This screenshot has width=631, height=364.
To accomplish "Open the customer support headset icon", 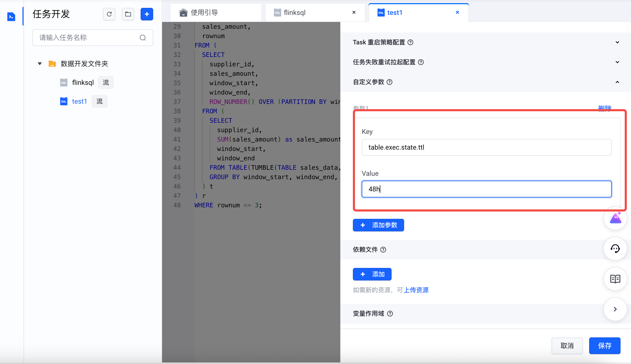I will (615, 249).
